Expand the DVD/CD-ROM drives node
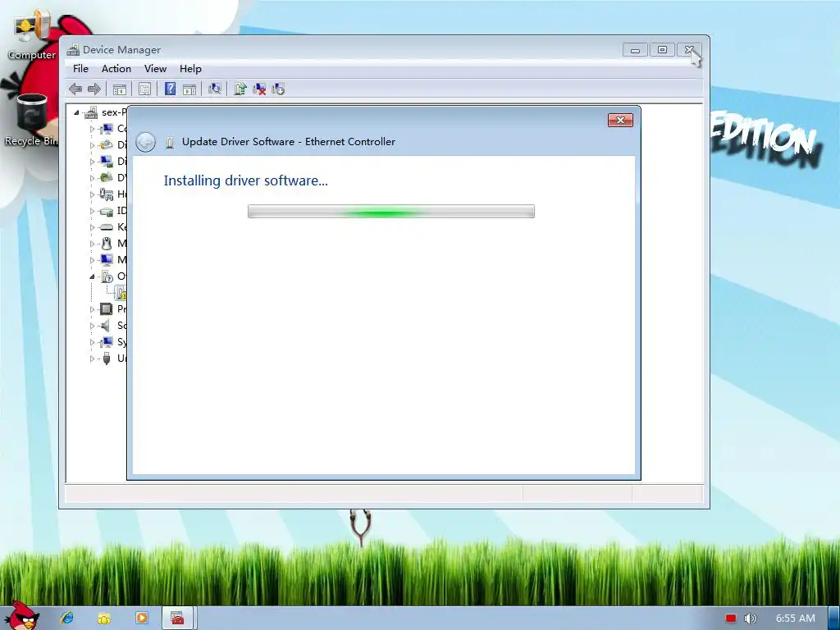This screenshot has height=630, width=840. (92, 178)
